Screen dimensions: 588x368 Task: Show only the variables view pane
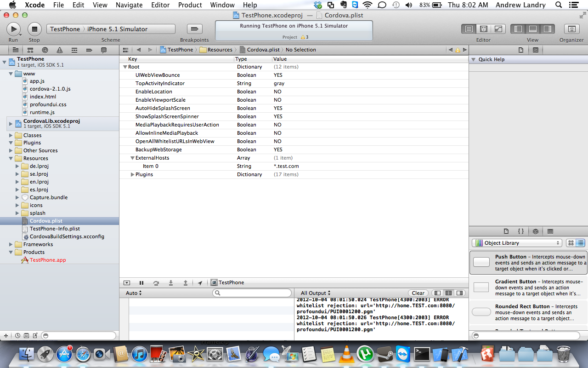(438, 293)
